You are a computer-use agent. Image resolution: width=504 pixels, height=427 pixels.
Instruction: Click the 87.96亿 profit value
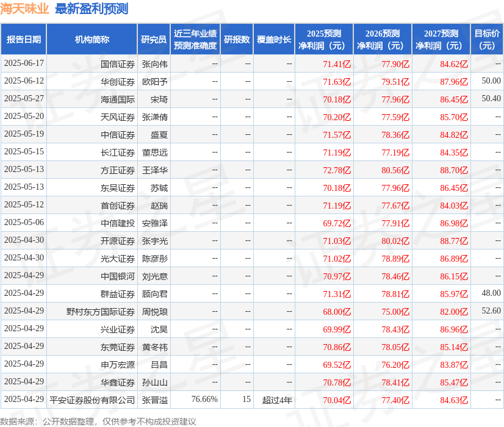454,82
